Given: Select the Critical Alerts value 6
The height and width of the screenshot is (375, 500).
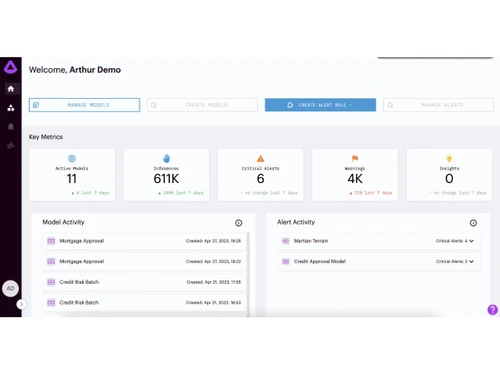Looking at the screenshot, I should click(x=261, y=179).
